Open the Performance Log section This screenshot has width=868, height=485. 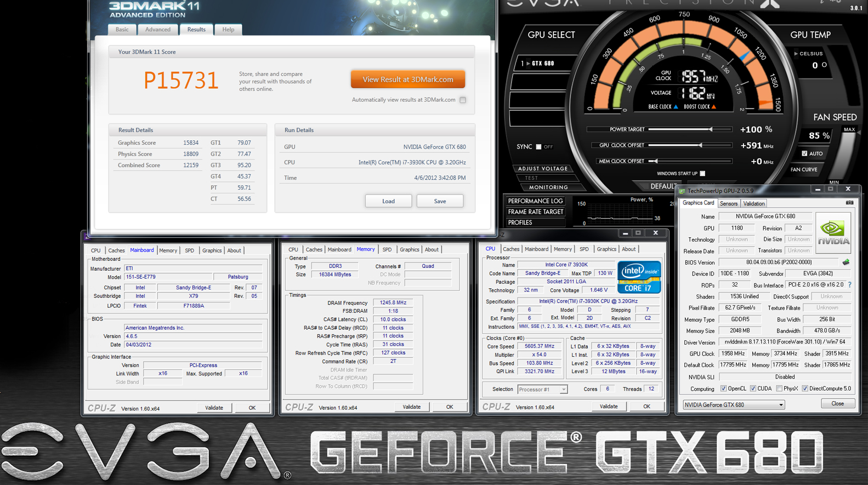point(536,201)
